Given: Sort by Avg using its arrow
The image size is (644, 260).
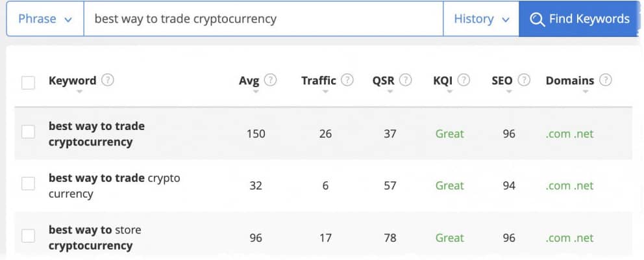Looking at the screenshot, I should 256,92.
